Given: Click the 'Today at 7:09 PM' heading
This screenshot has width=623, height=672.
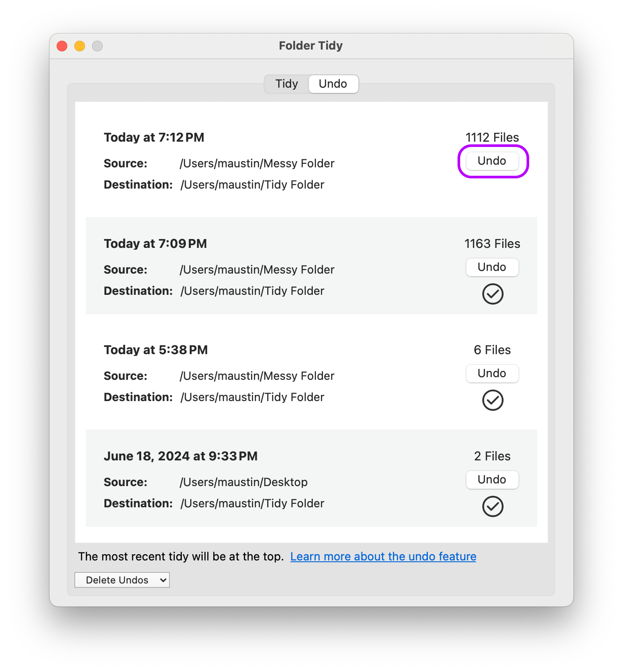Looking at the screenshot, I should [x=155, y=243].
